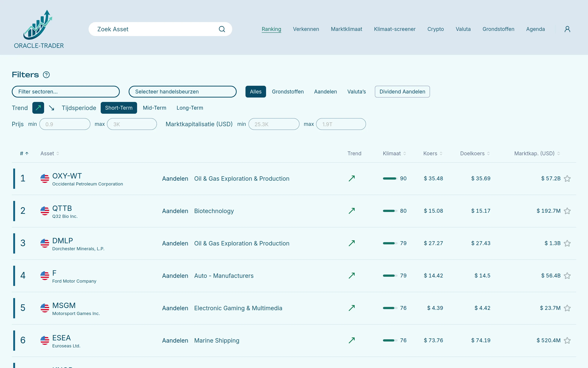
Task: Click the US flag icon for ESEA
Action: tap(45, 341)
